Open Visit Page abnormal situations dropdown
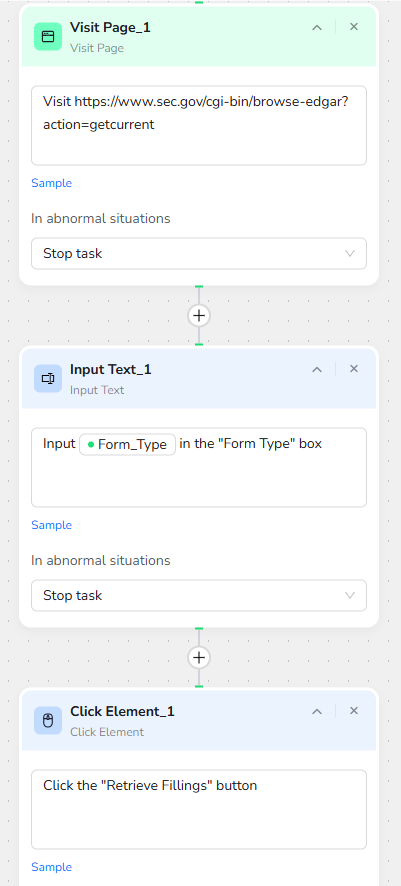 199,253
